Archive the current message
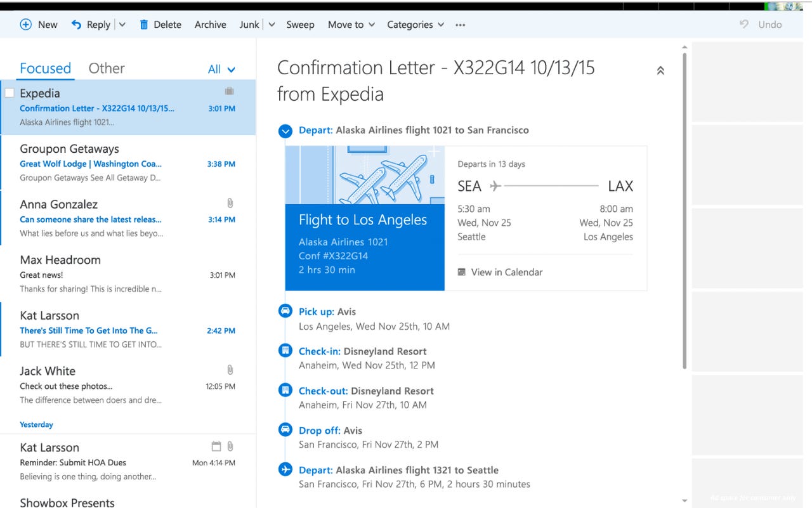The height and width of the screenshot is (508, 812). click(x=210, y=24)
